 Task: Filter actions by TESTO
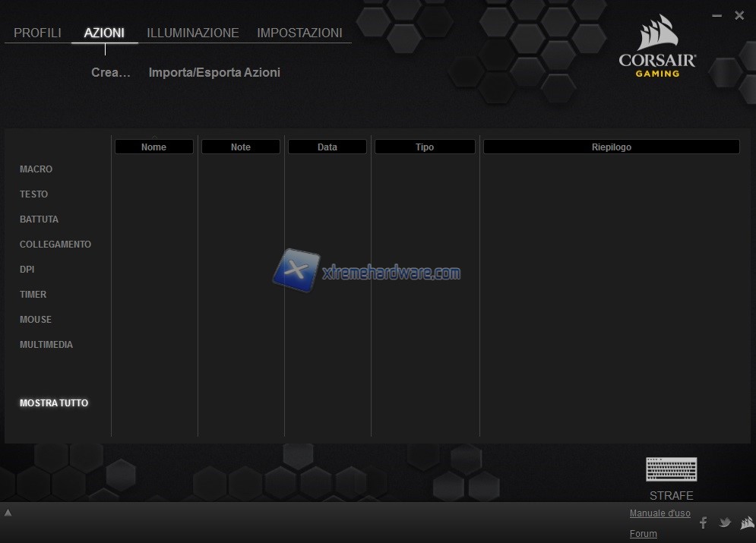pyautogui.click(x=33, y=194)
